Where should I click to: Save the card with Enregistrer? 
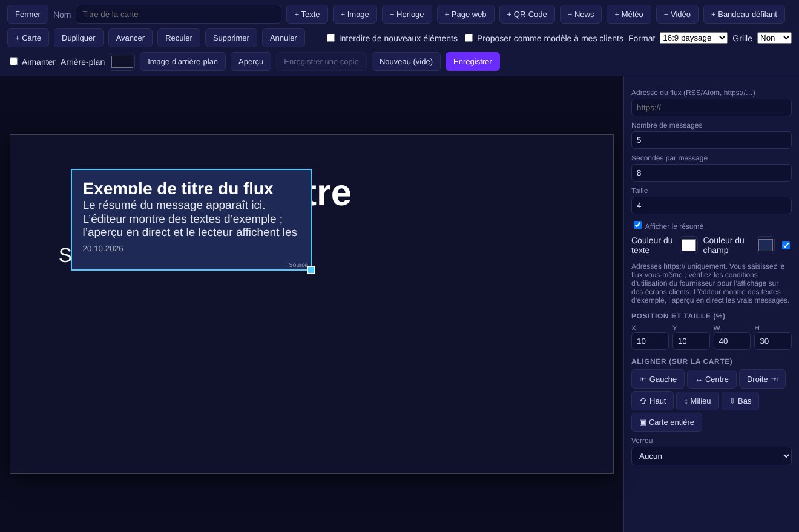(473, 61)
